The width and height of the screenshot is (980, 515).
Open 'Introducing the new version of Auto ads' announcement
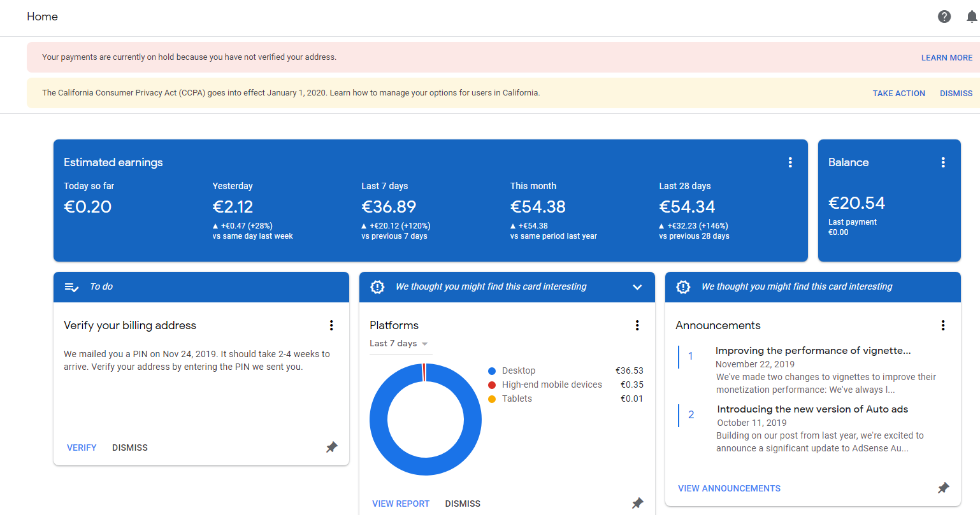[x=812, y=409]
